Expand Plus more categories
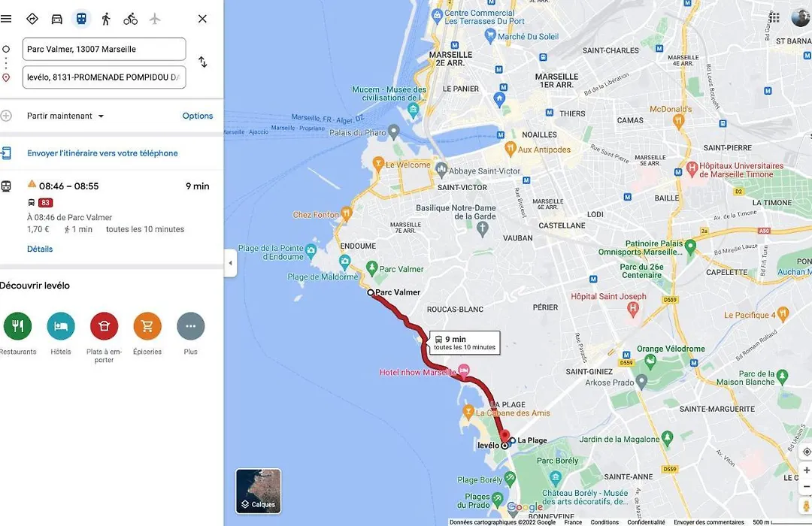The height and width of the screenshot is (526, 812). pos(190,326)
